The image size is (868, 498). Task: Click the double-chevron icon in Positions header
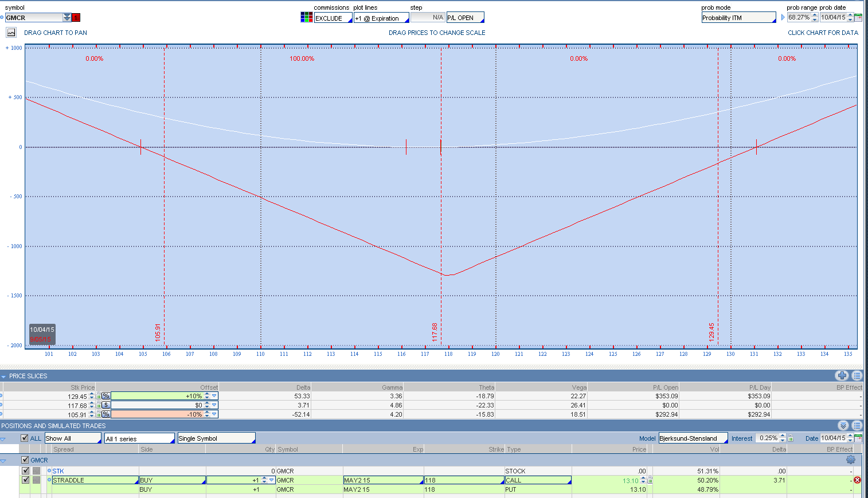tap(843, 425)
